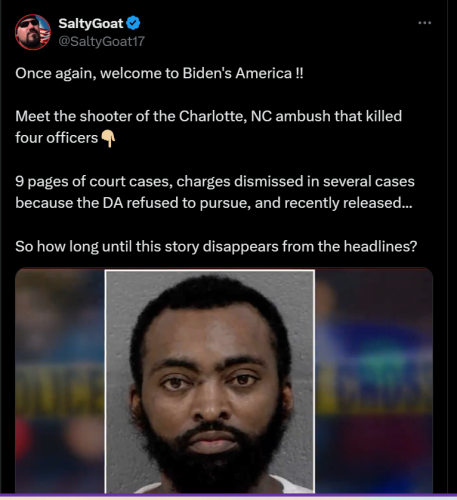Click the "9 pages of court cases" line
Screen dimensions: 457x500
click(x=215, y=181)
